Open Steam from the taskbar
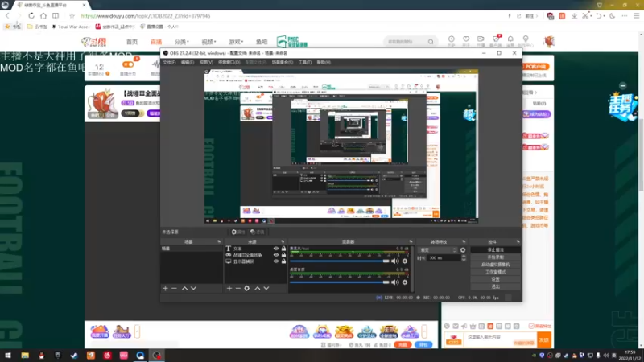Viewport: 644px width, 362px height. pos(74,356)
